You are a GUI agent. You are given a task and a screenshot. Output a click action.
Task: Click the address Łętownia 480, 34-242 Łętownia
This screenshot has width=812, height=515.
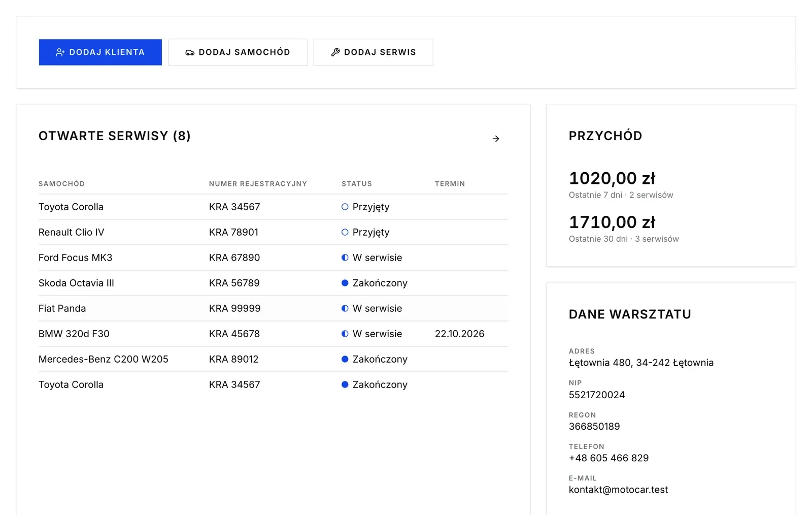tap(641, 363)
